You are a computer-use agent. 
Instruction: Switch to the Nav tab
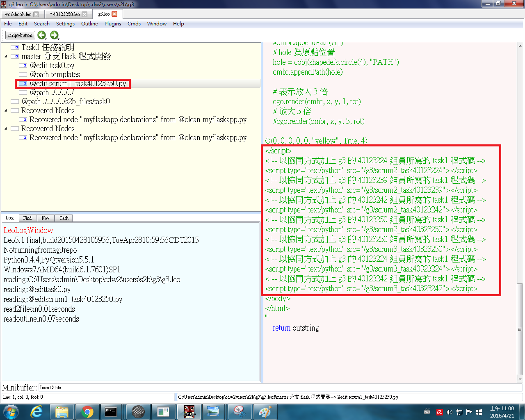tap(46, 218)
